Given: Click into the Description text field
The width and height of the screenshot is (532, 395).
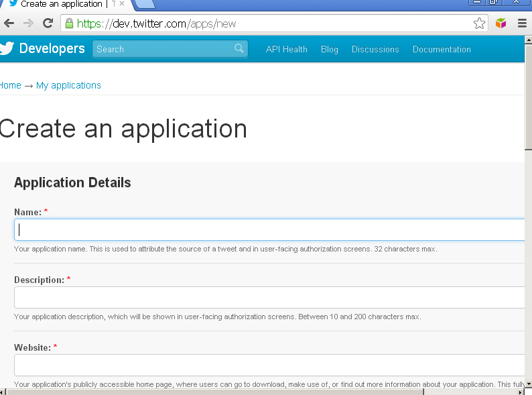Looking at the screenshot, I should (x=268, y=297).
